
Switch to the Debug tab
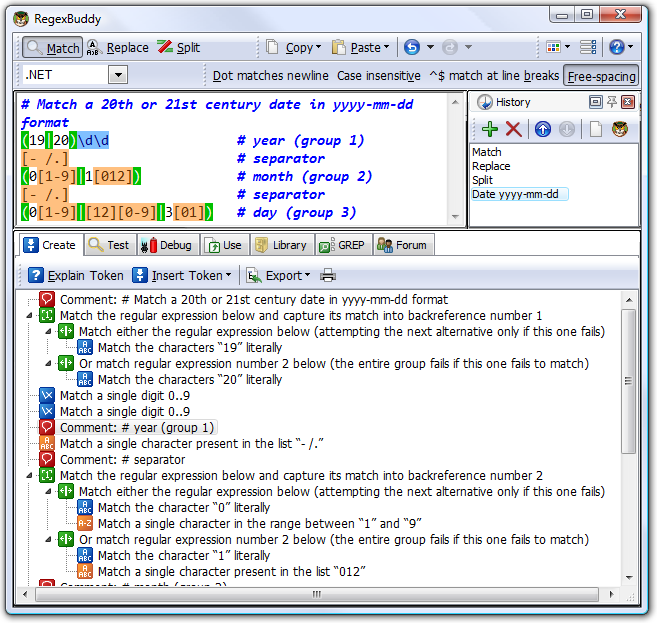(168, 245)
